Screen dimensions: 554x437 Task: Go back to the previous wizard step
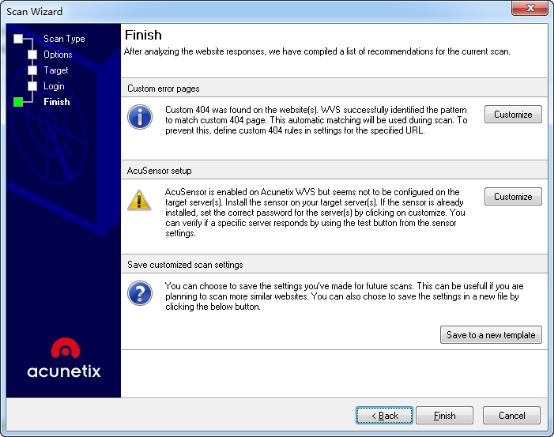tap(384, 415)
